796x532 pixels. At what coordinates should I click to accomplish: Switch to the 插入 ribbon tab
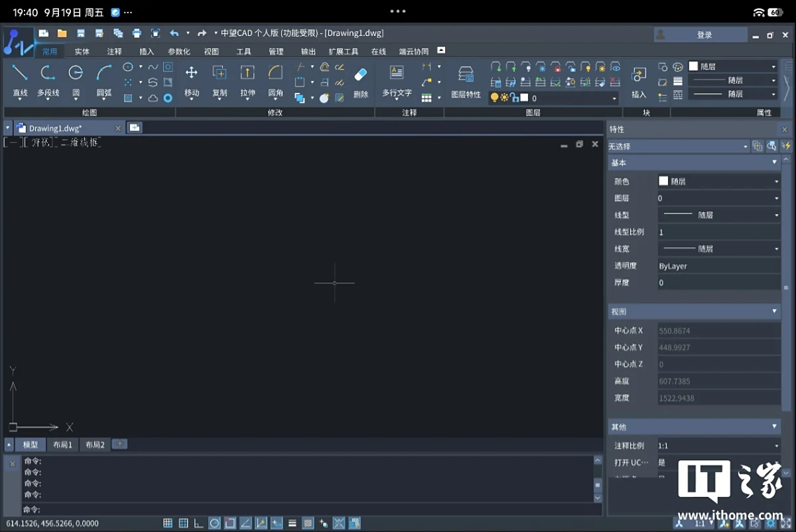point(147,52)
